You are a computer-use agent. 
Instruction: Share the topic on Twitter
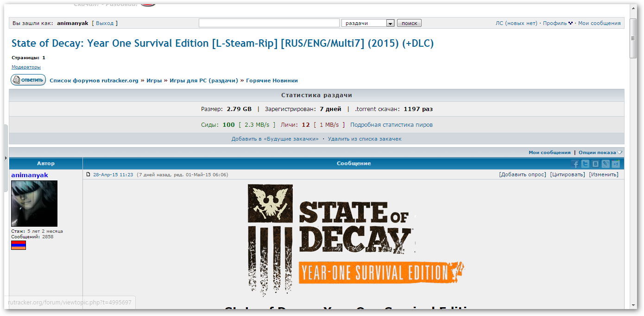(585, 164)
